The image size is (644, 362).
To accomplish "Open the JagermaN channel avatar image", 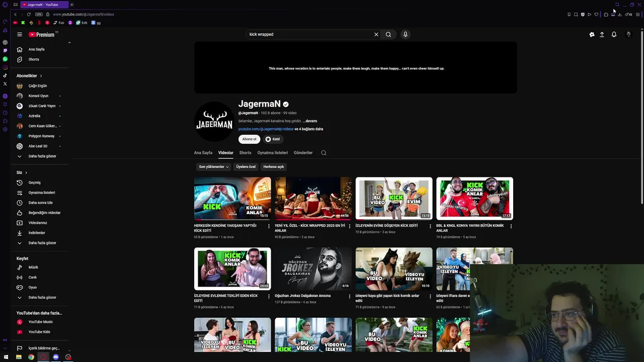I will tap(214, 122).
